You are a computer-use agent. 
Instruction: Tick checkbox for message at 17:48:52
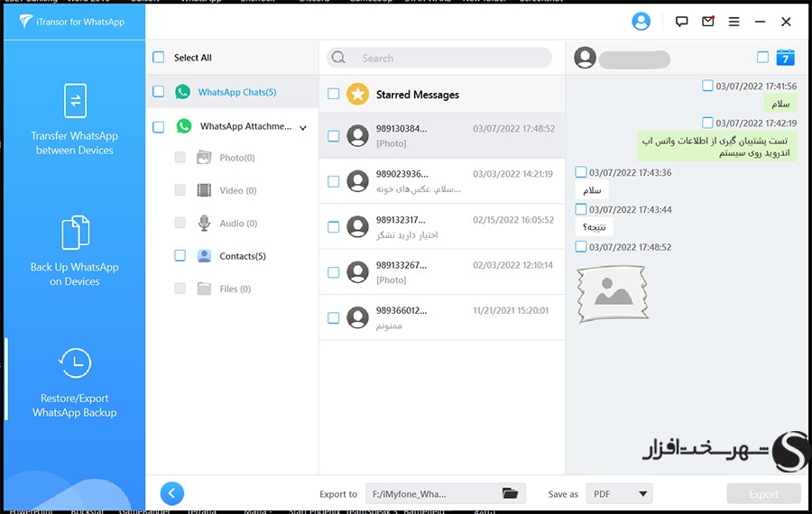(580, 246)
